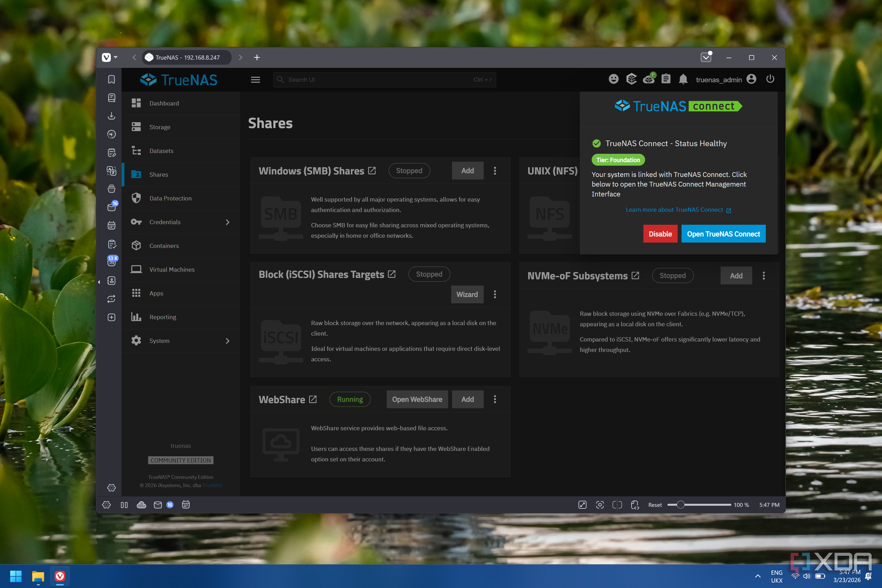Click the power button icon
882x588 pixels.
click(770, 79)
